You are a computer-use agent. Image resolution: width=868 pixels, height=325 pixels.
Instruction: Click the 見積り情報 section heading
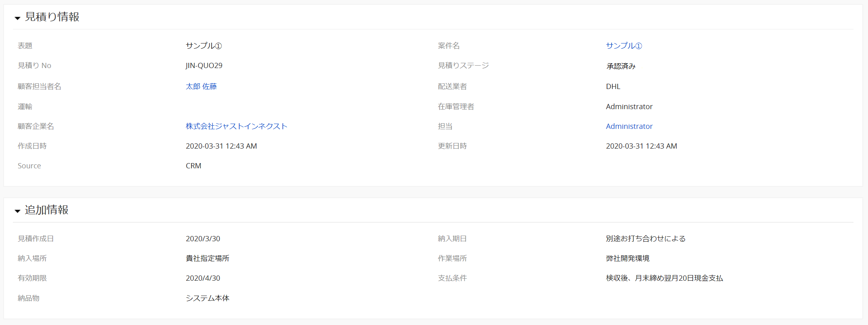pyautogui.click(x=52, y=17)
